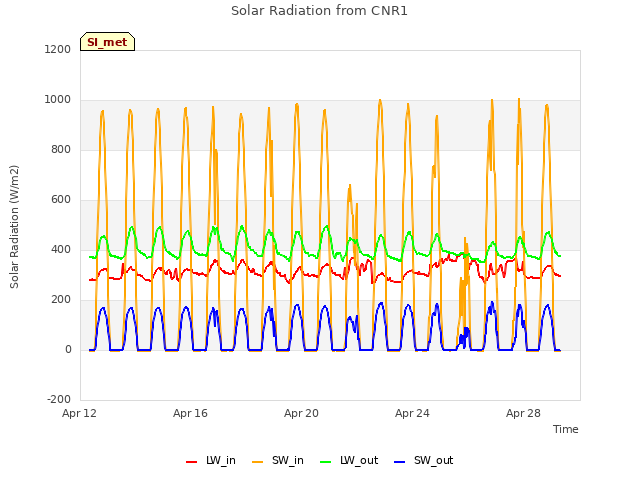Click the SI_met annotation label
The image size is (640, 480).
(107, 42)
